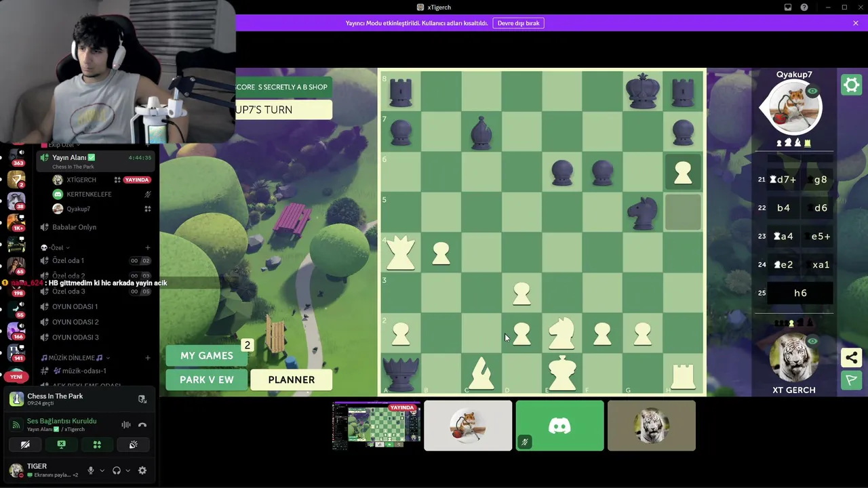The image size is (868, 488).
Task: Toggle noise suppression waveform icon
Action: click(x=126, y=425)
